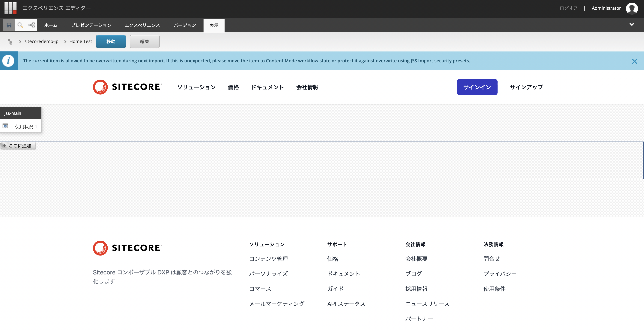Click the コンテンツ管理 footer link
This screenshot has width=644, height=330.
pyautogui.click(x=268, y=259)
